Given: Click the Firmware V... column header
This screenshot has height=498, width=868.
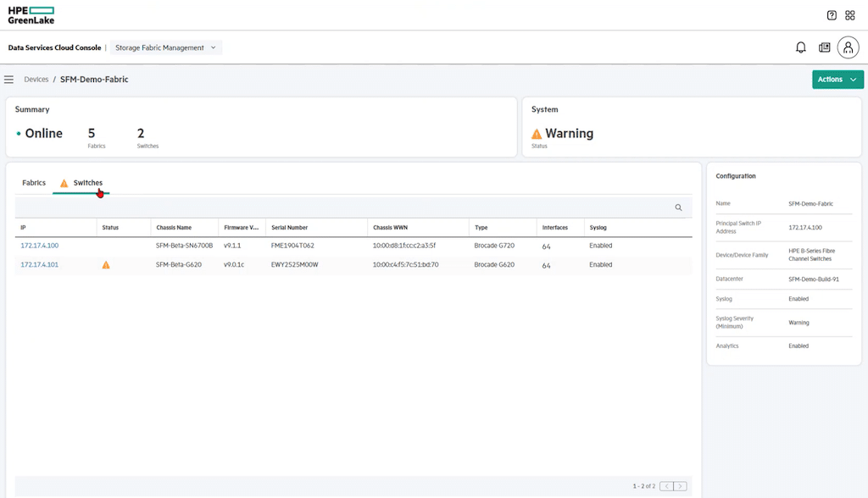Looking at the screenshot, I should 242,228.
